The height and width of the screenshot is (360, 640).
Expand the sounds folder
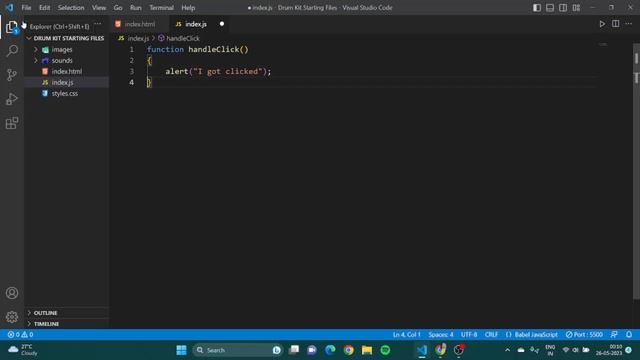coord(61,60)
